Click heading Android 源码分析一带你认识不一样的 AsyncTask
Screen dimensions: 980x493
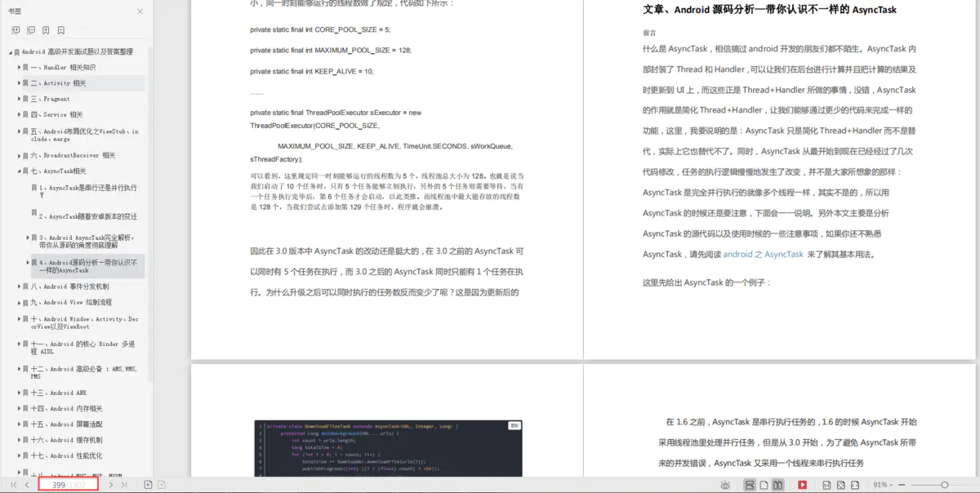[769, 10]
